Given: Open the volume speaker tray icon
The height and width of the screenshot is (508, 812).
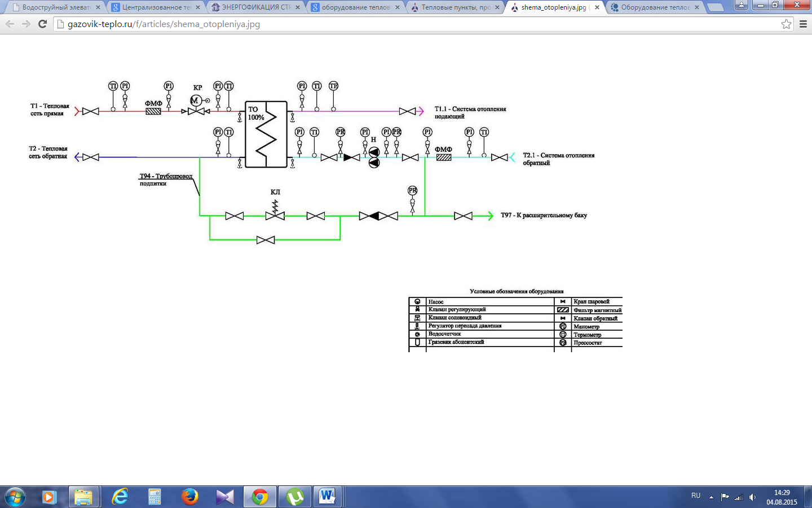Looking at the screenshot, I should click(x=752, y=497).
